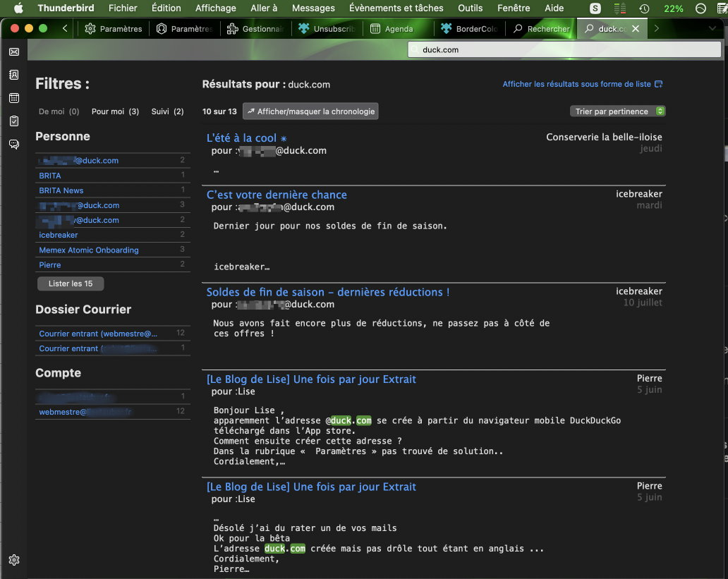The height and width of the screenshot is (579, 728).
Task: Click 'Afficher/masquer la chronologie' button
Action: point(310,111)
